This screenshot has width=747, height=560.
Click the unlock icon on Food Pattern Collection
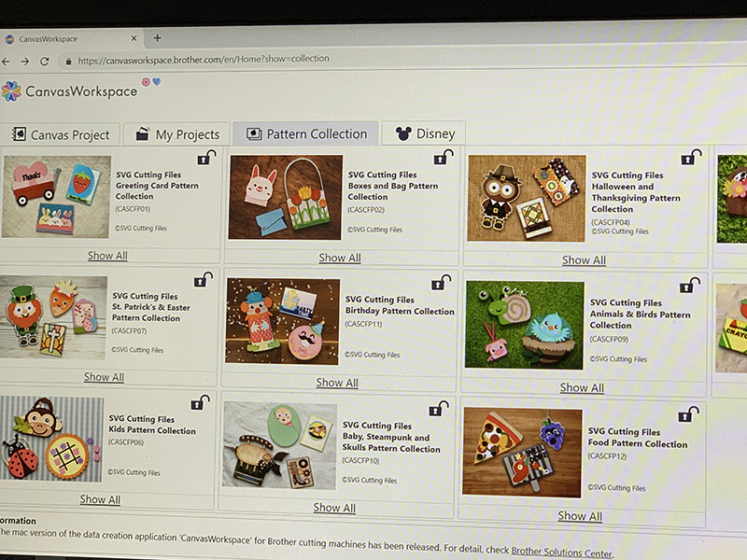pos(688,413)
